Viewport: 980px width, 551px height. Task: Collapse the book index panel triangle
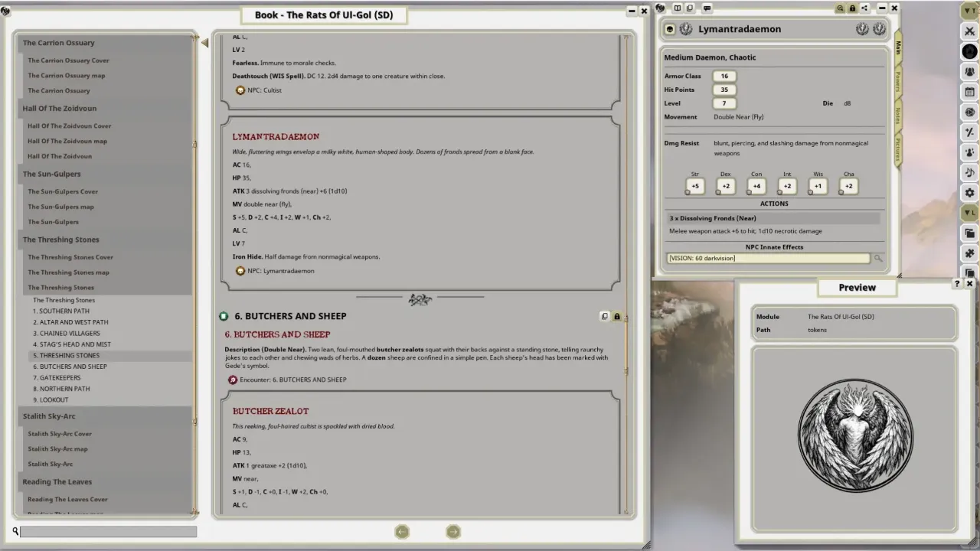coord(204,43)
